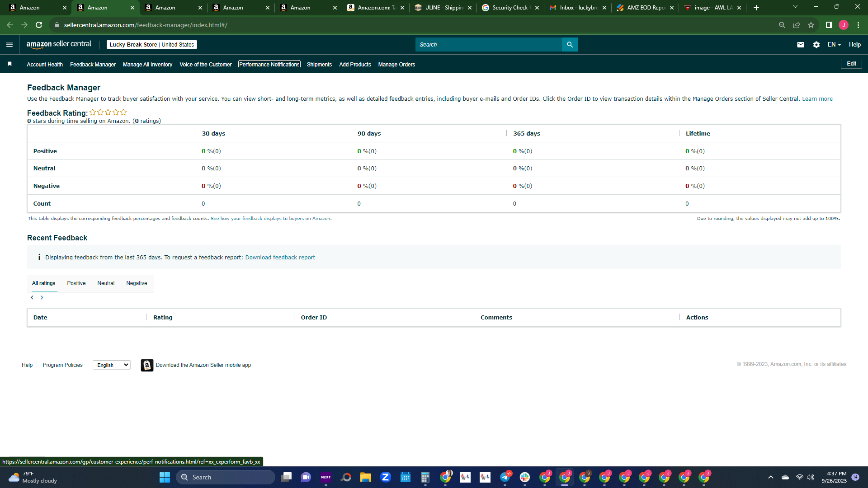Viewport: 868px width, 488px height.
Task: Open the buyer messages envelope icon
Action: [801, 45]
